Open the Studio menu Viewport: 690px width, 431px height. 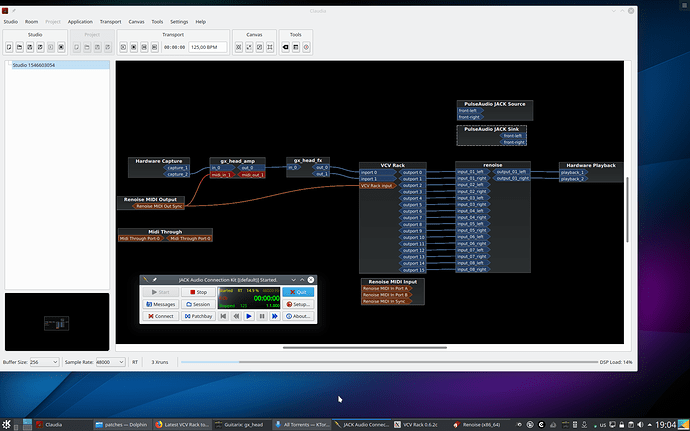[x=11, y=22]
